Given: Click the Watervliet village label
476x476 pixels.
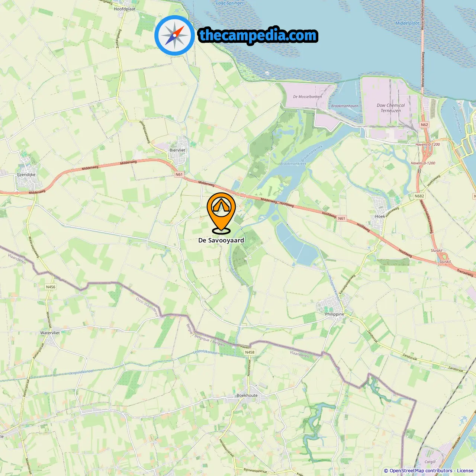Looking at the screenshot, I should click(50, 333).
